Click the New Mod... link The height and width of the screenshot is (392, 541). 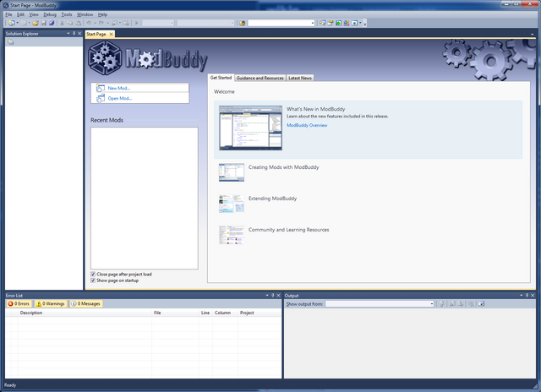click(119, 88)
